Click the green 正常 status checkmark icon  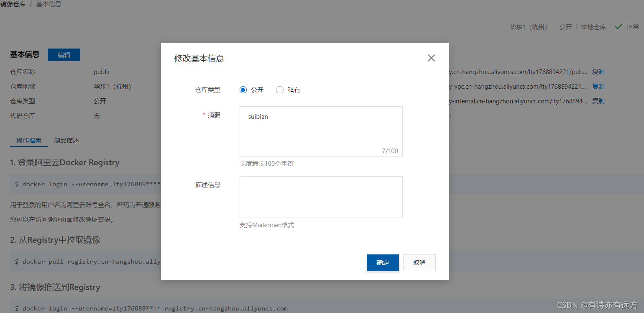(x=619, y=26)
